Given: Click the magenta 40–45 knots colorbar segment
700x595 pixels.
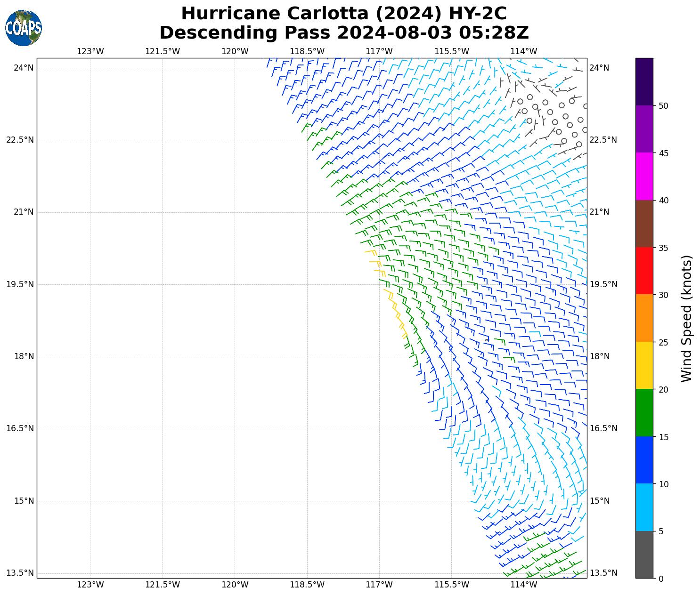Looking at the screenshot, I should click(644, 176).
